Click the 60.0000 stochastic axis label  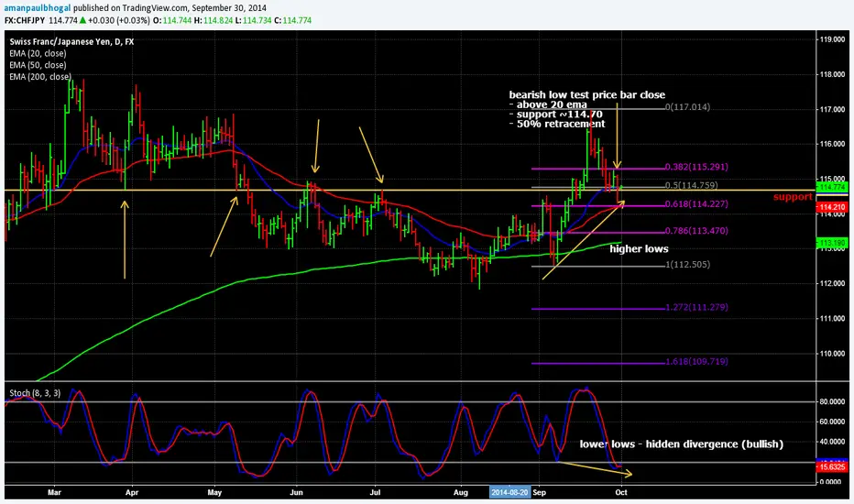833,422
